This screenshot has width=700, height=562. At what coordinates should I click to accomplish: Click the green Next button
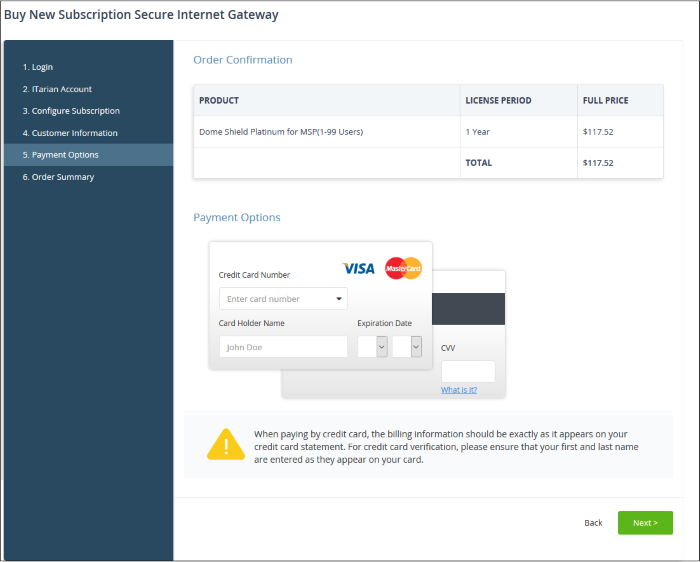(645, 523)
